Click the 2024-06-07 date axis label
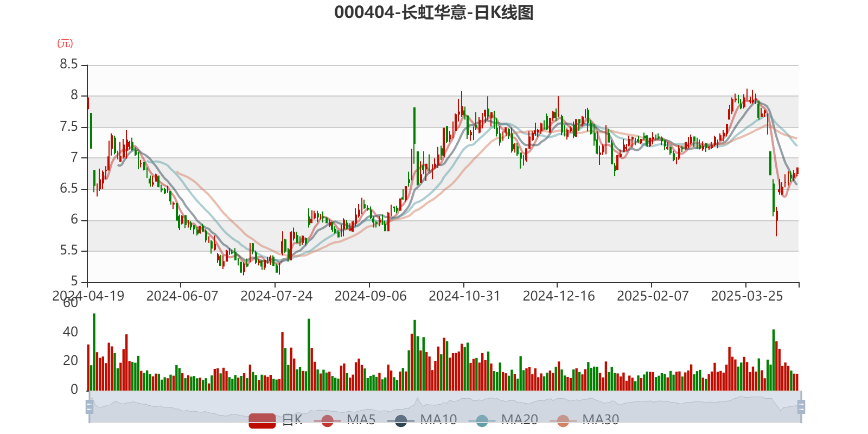The image size is (868, 434). click(182, 296)
